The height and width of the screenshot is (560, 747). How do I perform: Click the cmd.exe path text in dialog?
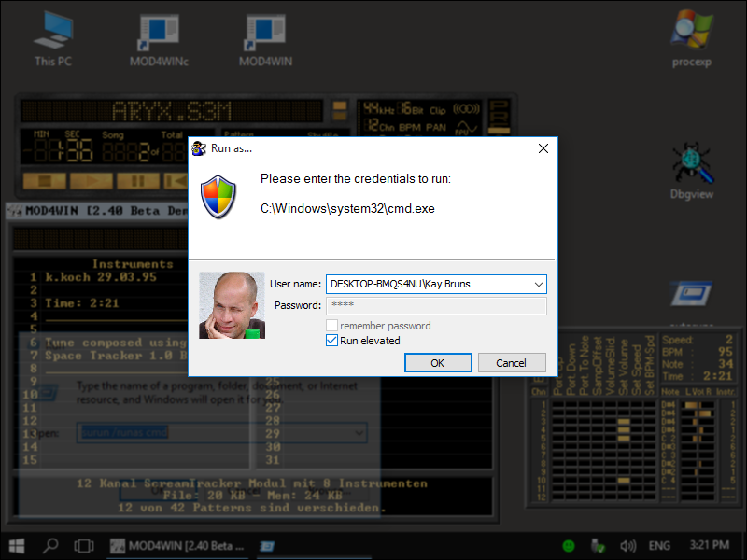point(347,208)
